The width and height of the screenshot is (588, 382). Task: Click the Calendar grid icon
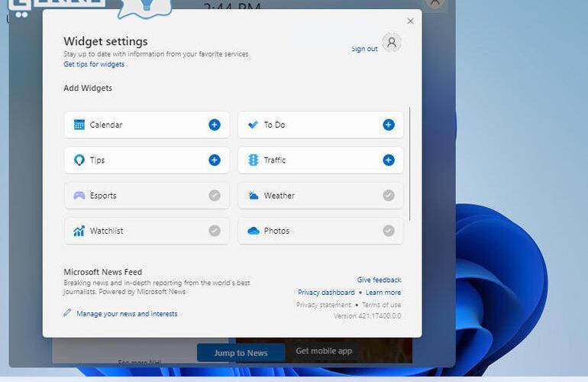click(79, 125)
